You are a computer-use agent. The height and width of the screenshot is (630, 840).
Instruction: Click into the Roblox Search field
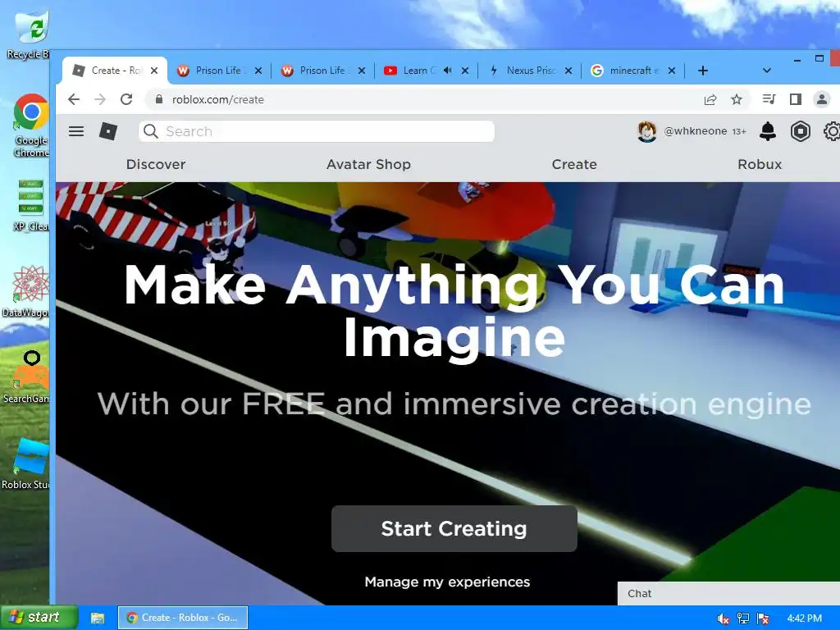[317, 131]
